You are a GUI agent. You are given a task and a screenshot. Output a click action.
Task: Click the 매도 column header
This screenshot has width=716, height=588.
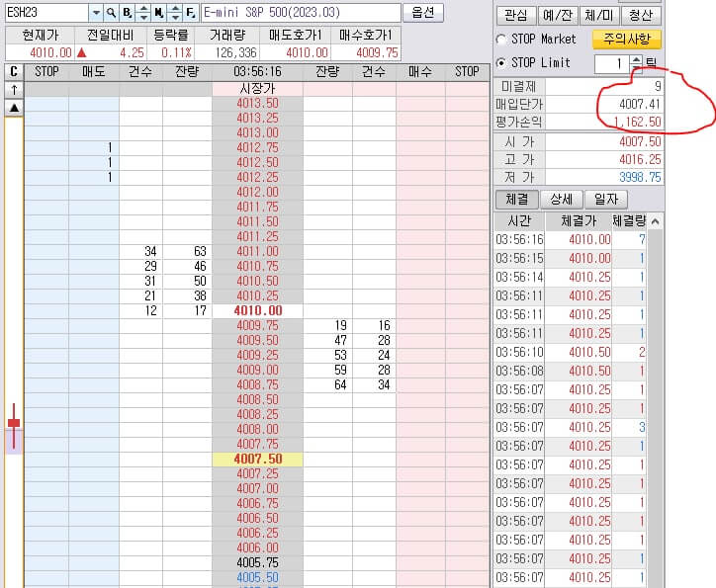click(94, 71)
